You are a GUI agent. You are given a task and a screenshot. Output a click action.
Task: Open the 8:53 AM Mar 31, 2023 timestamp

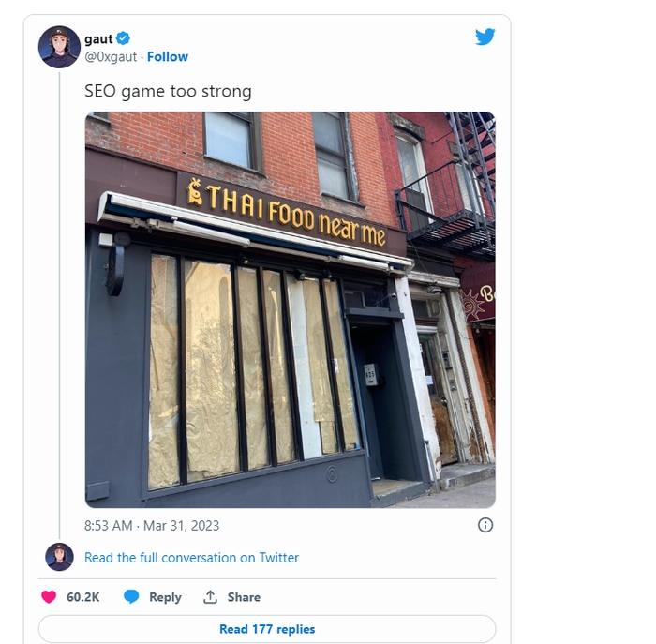[152, 525]
